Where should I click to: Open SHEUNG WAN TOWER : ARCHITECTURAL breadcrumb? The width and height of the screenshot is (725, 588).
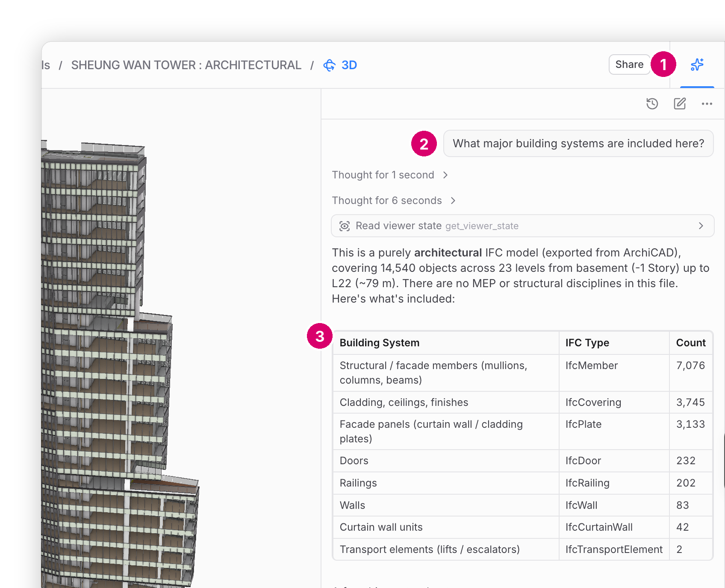pos(186,65)
